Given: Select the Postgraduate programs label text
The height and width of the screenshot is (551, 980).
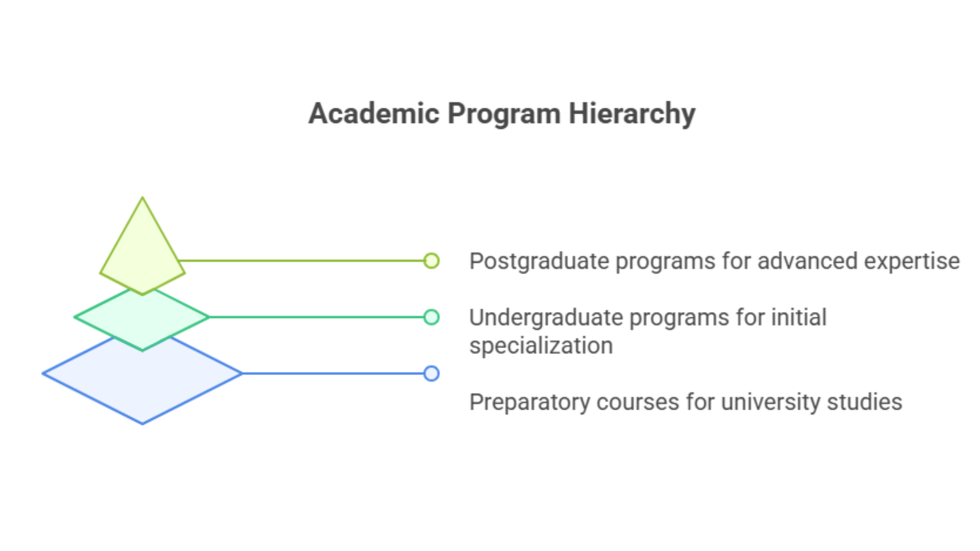Looking at the screenshot, I should click(x=715, y=262).
